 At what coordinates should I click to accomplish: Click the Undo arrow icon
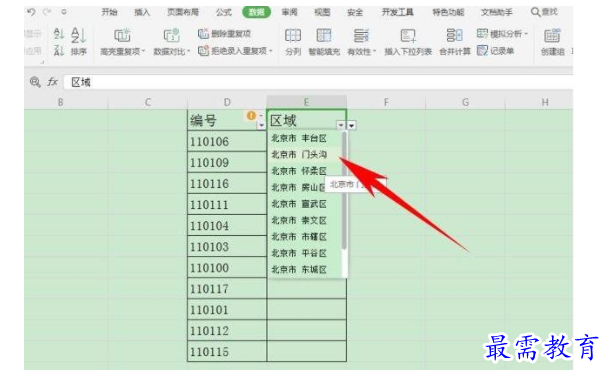pyautogui.click(x=32, y=12)
